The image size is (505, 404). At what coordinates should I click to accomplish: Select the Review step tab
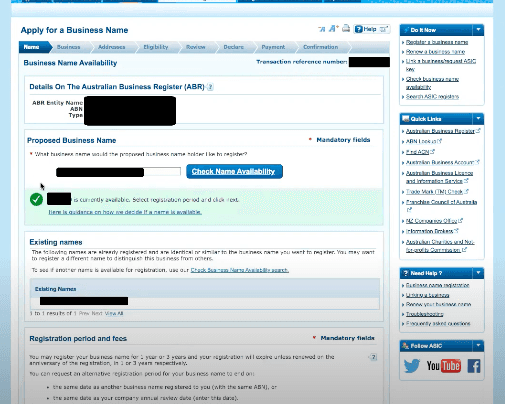pos(196,47)
